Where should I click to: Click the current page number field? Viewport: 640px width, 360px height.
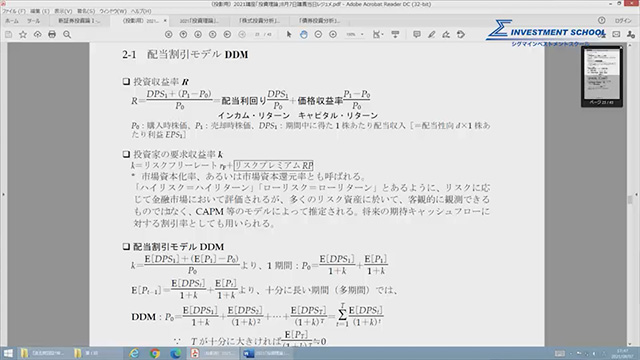[257, 35]
